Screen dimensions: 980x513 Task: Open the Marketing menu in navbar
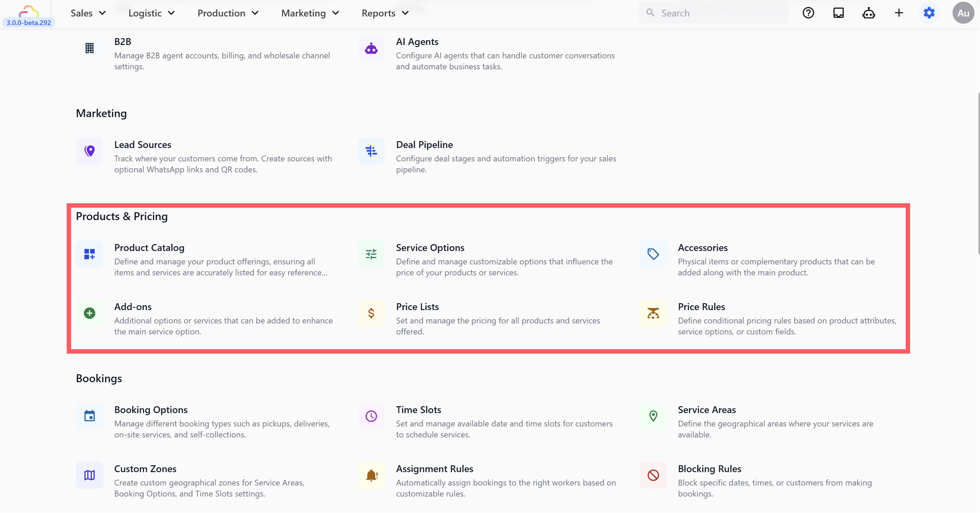pyautogui.click(x=310, y=13)
